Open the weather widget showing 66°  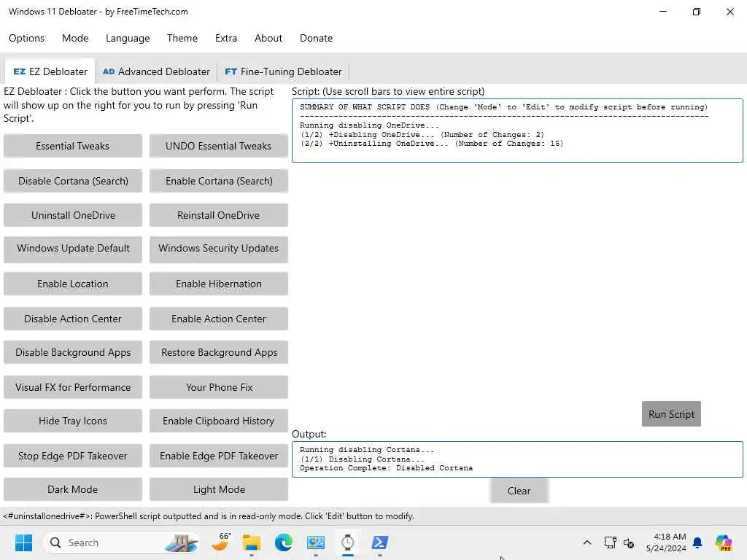[x=221, y=542]
